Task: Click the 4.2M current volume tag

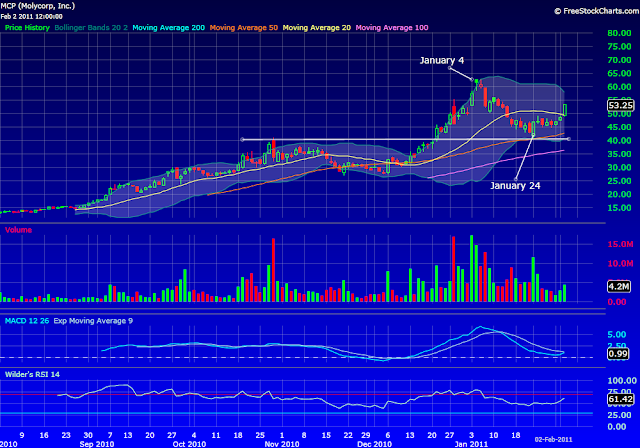Action: [x=618, y=286]
